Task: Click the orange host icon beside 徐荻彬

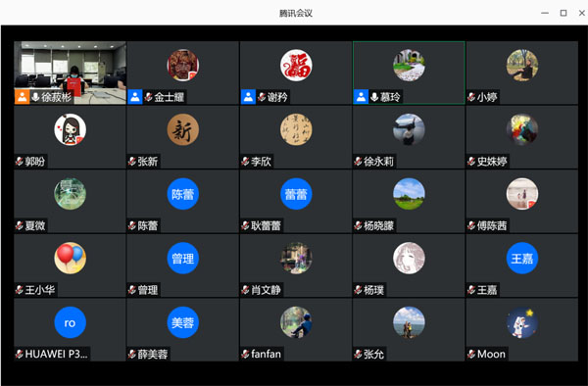Action: (22, 97)
